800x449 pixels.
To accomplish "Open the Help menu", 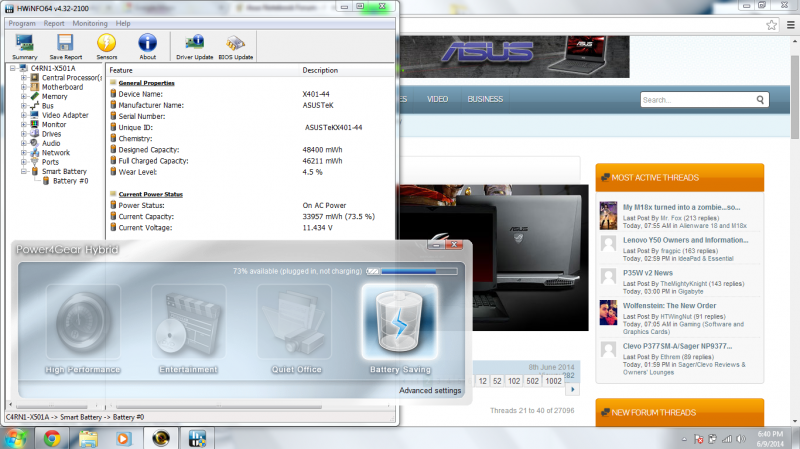I will tap(122, 23).
